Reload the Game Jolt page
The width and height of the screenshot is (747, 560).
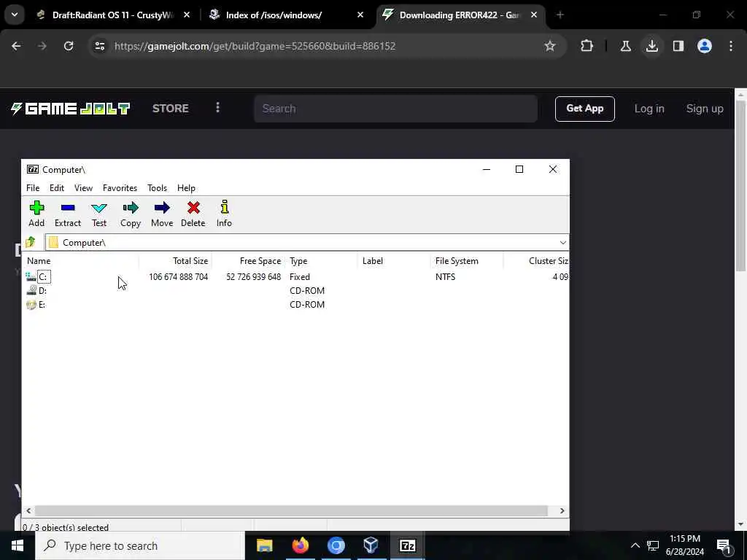pos(69,46)
